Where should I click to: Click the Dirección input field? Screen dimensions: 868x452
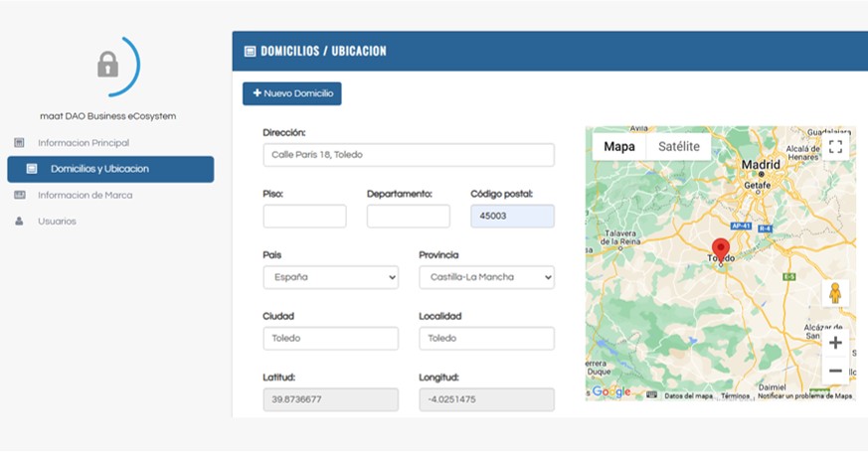[x=408, y=155]
